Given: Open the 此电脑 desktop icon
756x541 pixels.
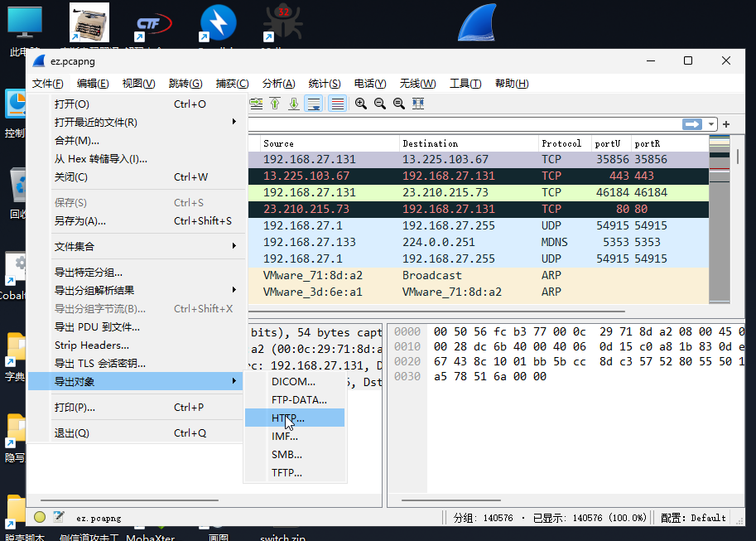Looking at the screenshot, I should click(25, 31).
